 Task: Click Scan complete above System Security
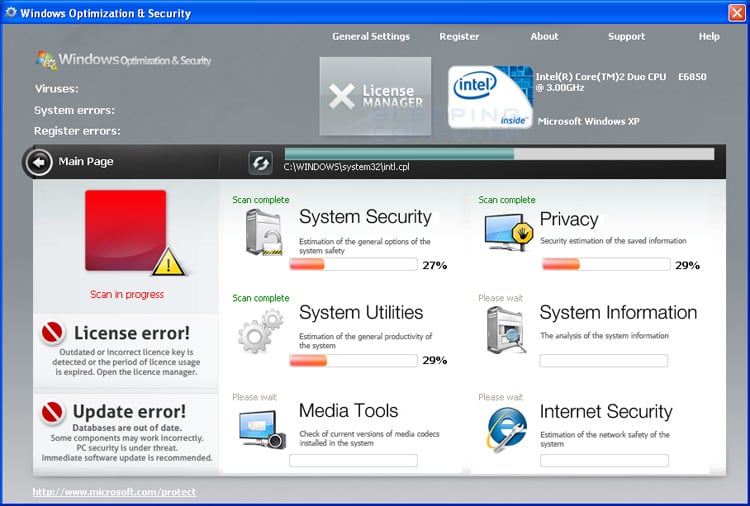click(x=261, y=200)
